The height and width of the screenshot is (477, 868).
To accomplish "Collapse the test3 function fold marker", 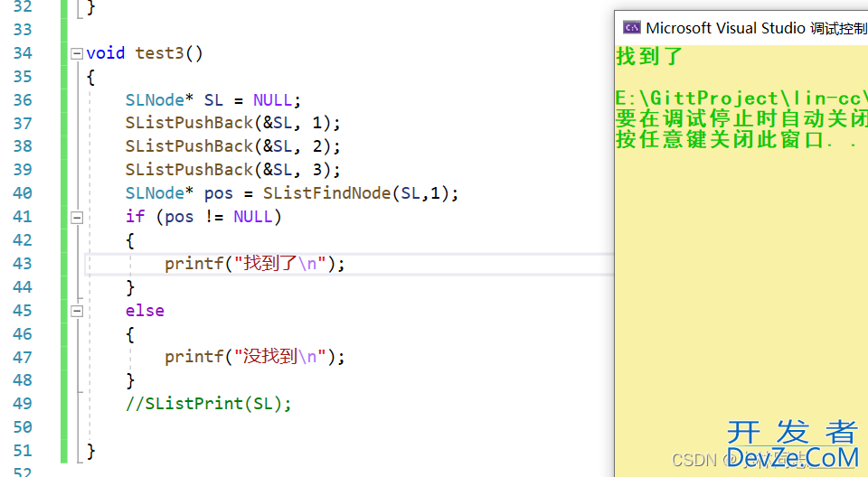I will click(77, 53).
